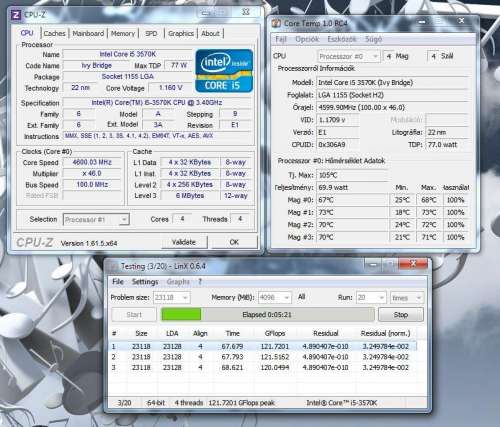Click the All memory button
This screenshot has width=500, height=427.
302,297
